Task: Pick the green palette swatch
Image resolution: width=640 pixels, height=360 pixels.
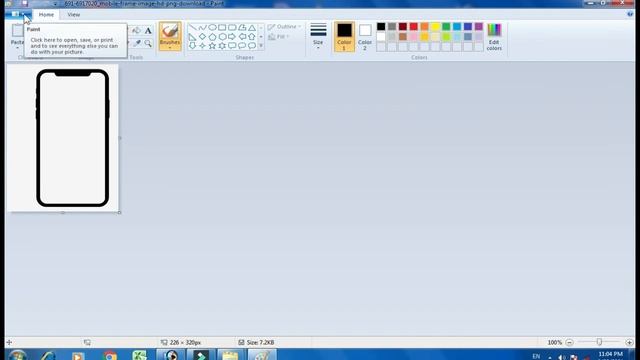Action: coord(446,27)
